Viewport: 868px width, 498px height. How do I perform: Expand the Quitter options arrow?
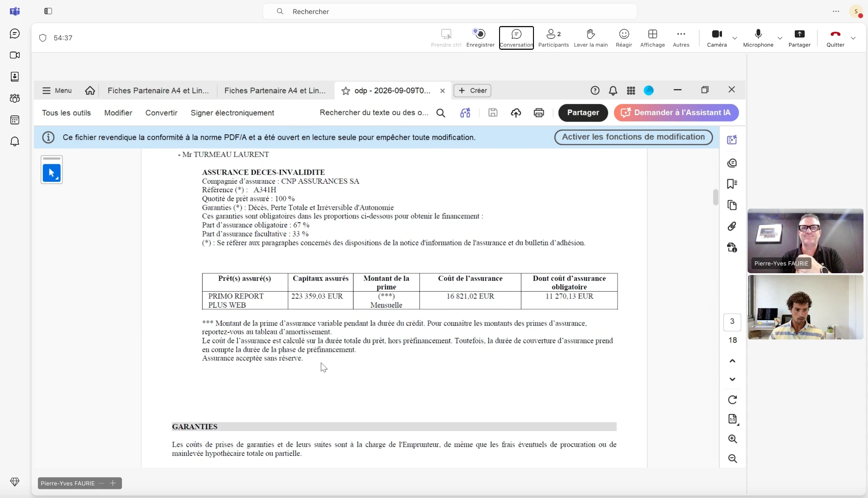pos(853,38)
